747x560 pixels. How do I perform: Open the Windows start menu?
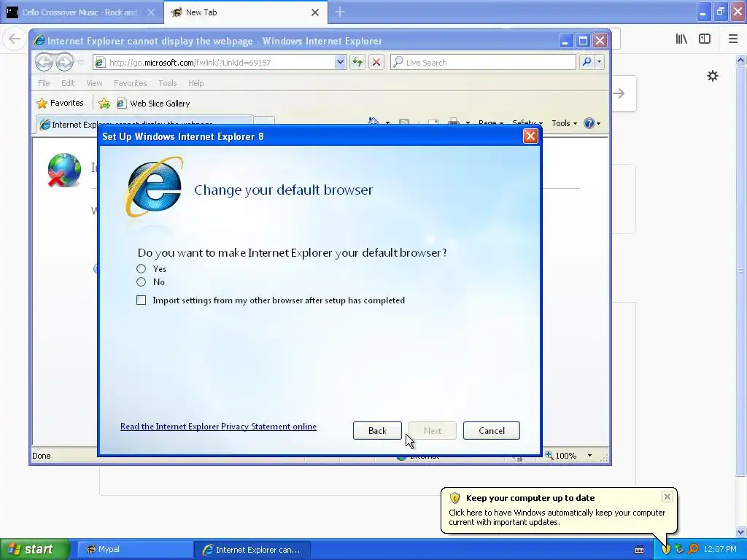coord(35,549)
